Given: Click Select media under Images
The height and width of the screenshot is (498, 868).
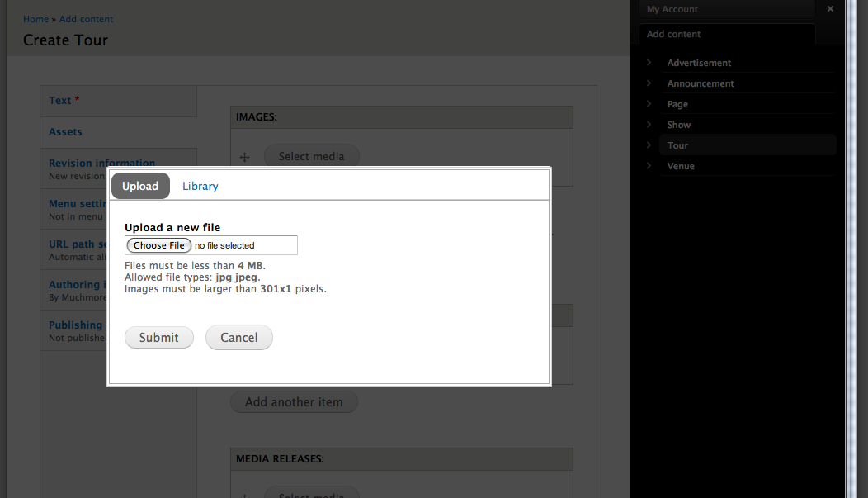Looking at the screenshot, I should [311, 156].
